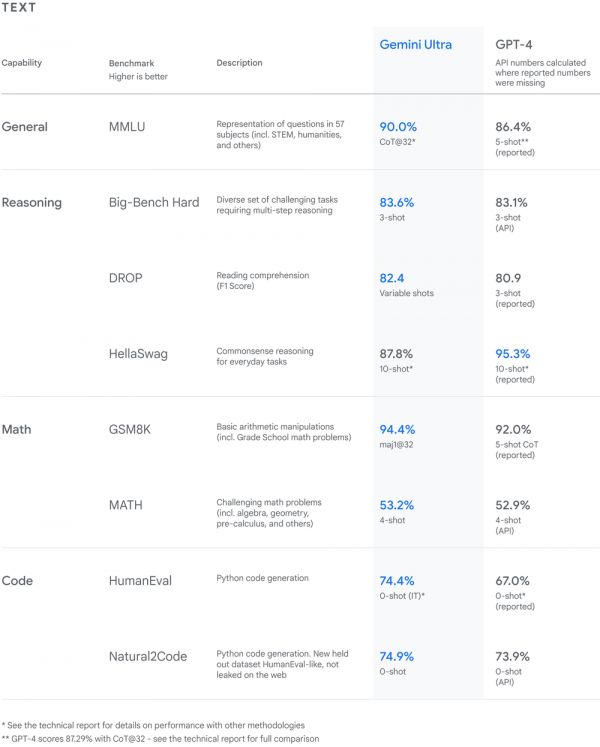600x747 pixels.
Task: Click the Math capability row heading
Action: (x=17, y=429)
